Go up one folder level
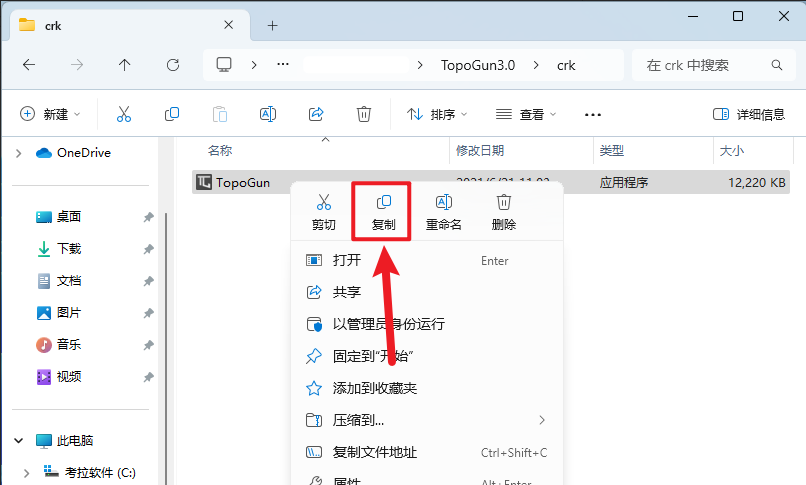The height and width of the screenshot is (485, 806). 124,65
